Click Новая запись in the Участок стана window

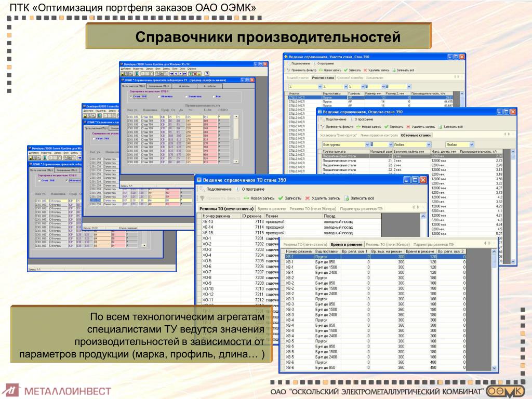point(330,70)
